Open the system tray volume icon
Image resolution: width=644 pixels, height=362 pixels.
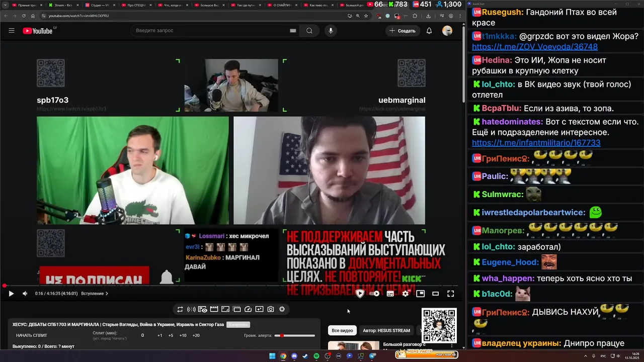(x=618, y=356)
